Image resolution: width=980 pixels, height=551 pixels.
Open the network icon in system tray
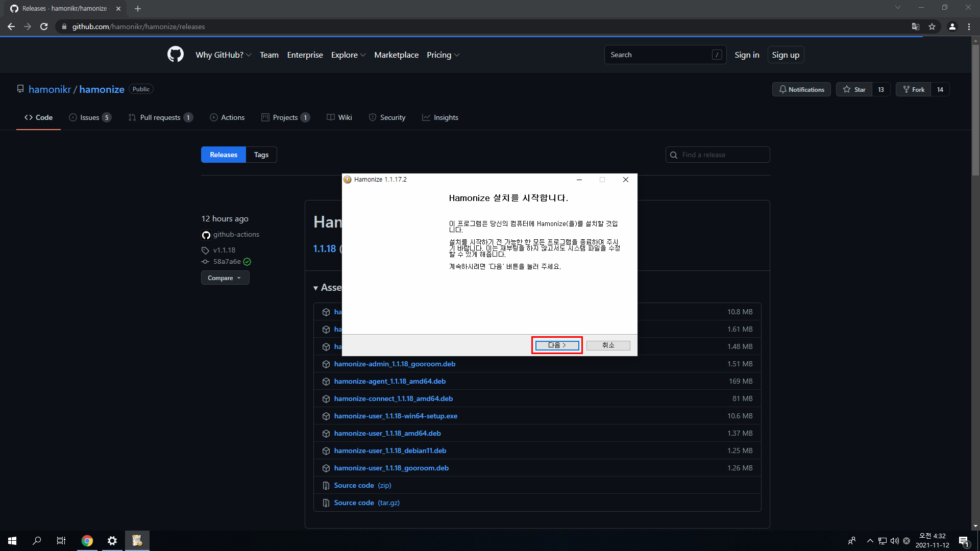pos(883,541)
